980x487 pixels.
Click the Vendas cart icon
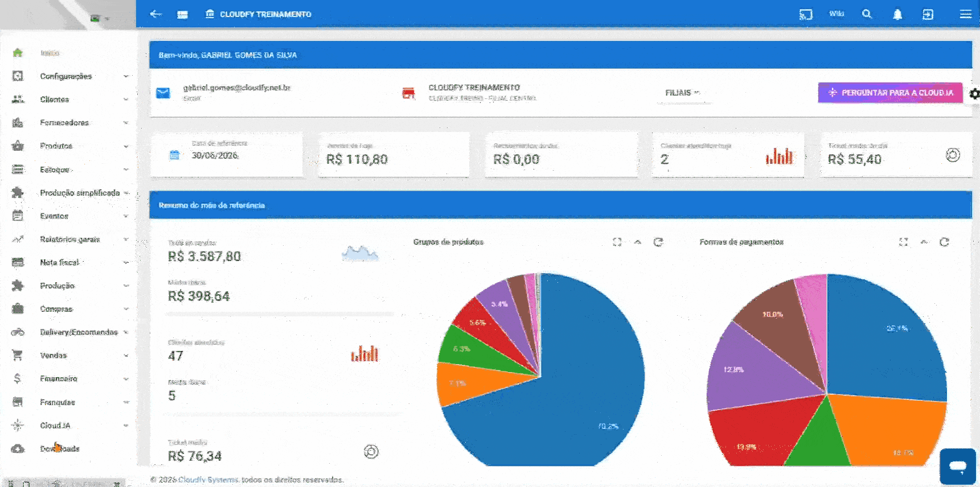(x=18, y=356)
